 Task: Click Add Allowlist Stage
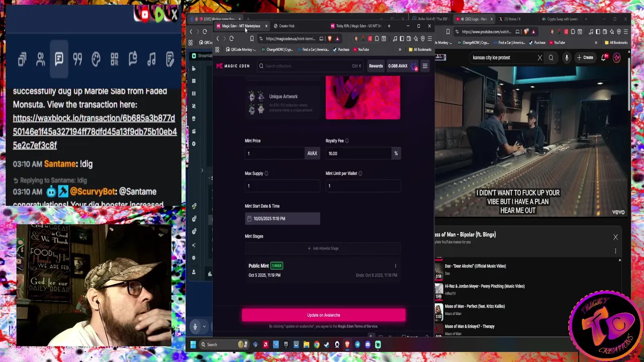click(x=323, y=248)
